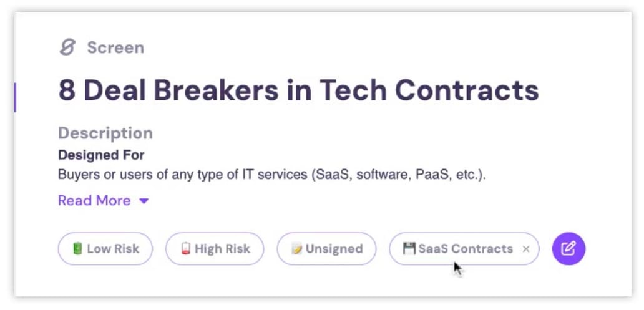
Task: Click the floppy disk icon on SaaS Contracts
Action: pos(409,249)
